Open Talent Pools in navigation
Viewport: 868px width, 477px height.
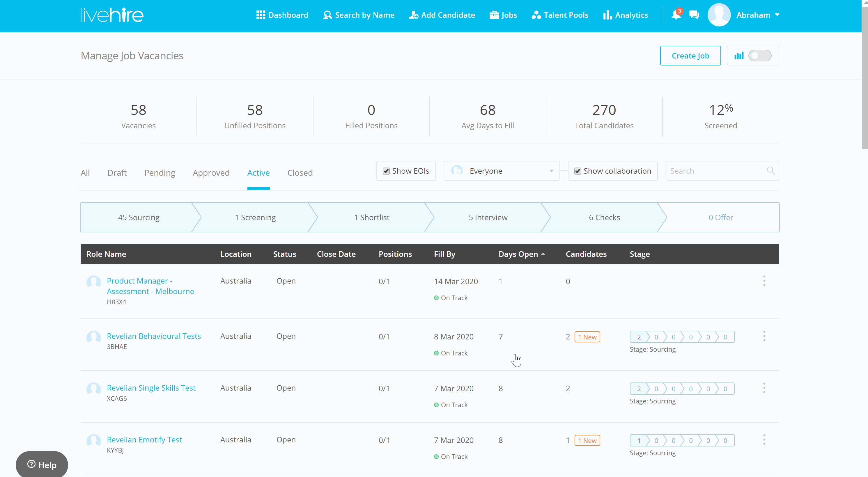tap(560, 15)
